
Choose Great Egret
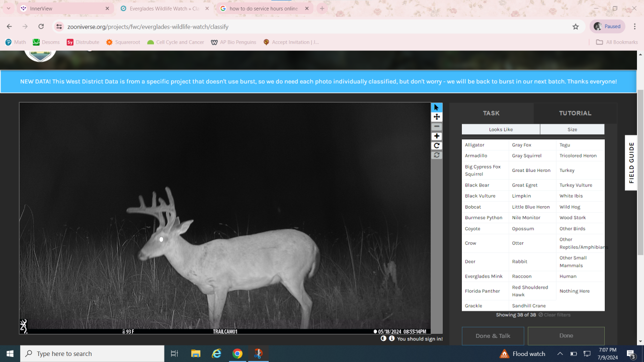point(532,185)
